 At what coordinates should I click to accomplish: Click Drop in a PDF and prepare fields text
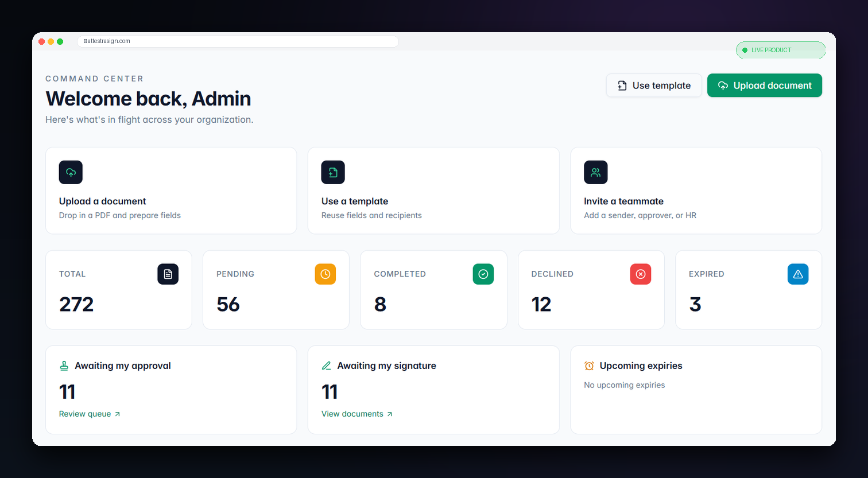pyautogui.click(x=119, y=215)
